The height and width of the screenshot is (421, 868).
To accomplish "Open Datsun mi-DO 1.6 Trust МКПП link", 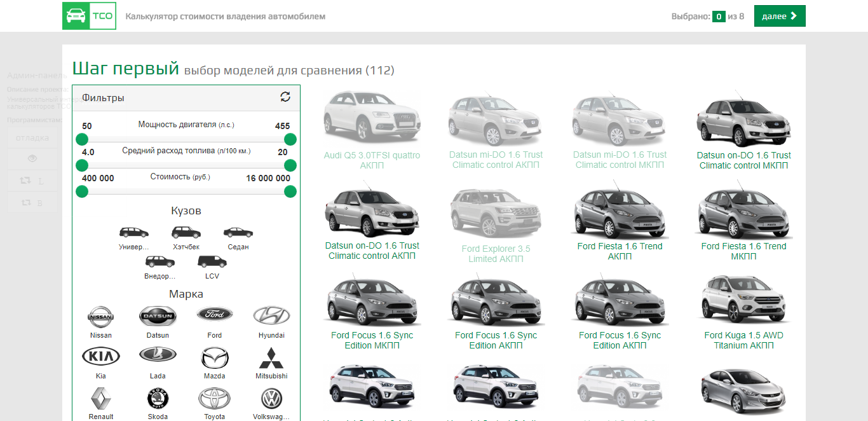I will 620,160.
